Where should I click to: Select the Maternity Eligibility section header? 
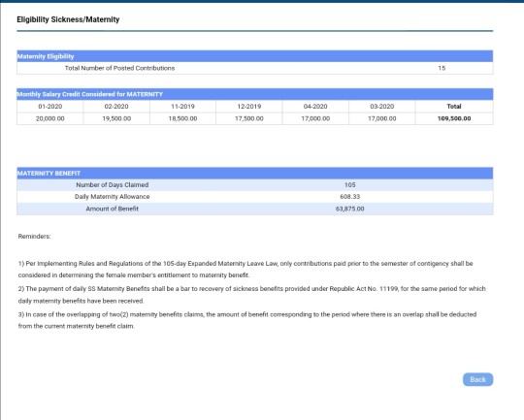point(254,56)
